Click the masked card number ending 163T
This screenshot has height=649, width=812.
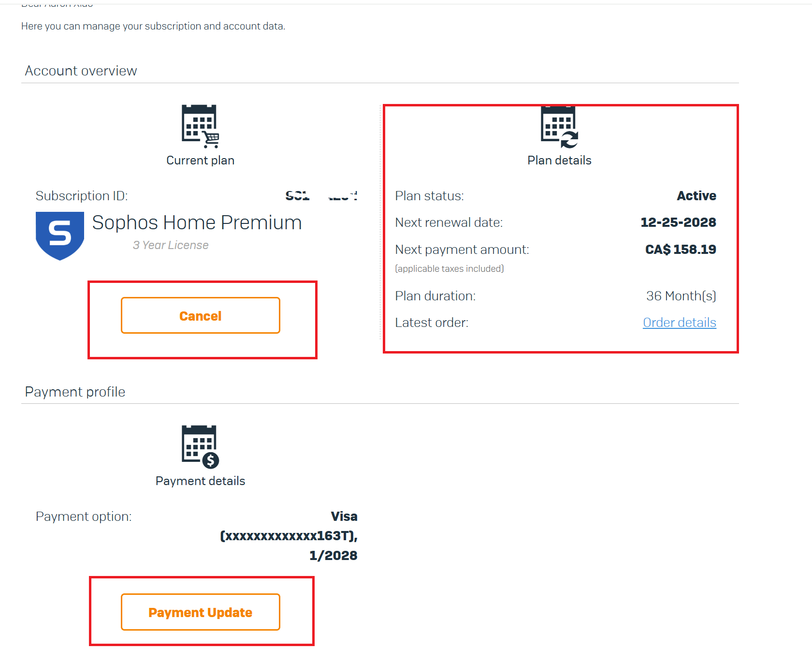289,536
